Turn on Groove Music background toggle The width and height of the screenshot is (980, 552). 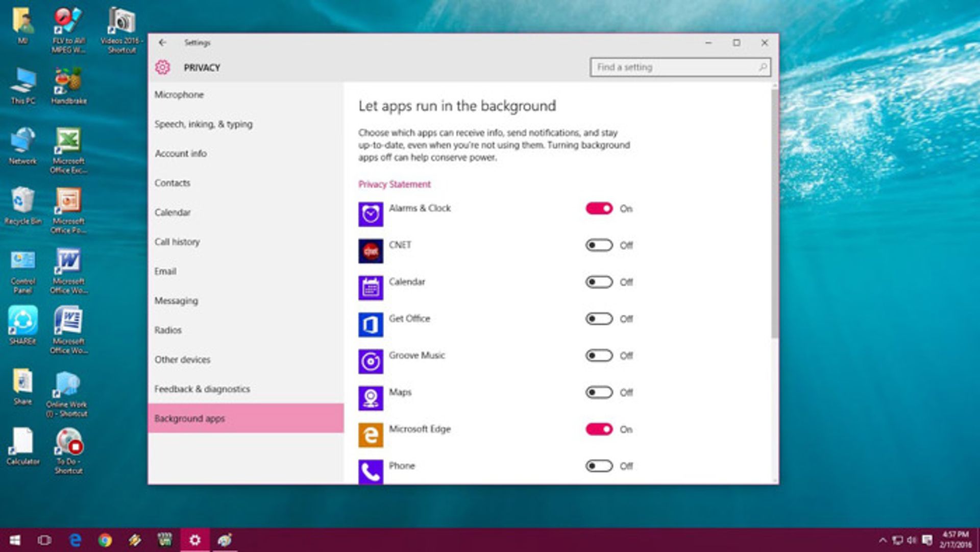tap(599, 355)
